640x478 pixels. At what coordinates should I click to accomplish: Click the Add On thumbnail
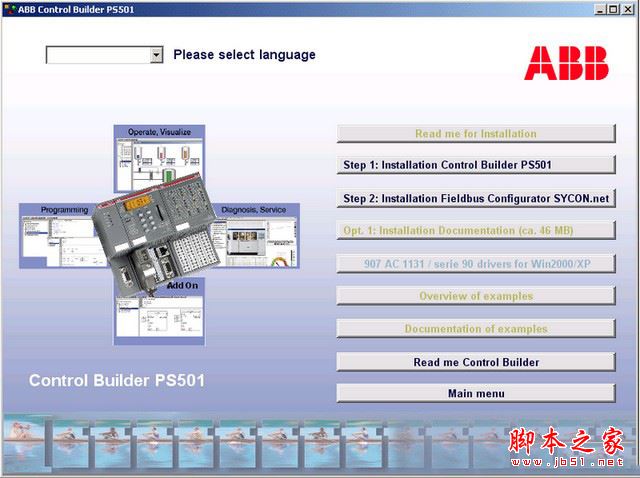point(159,312)
